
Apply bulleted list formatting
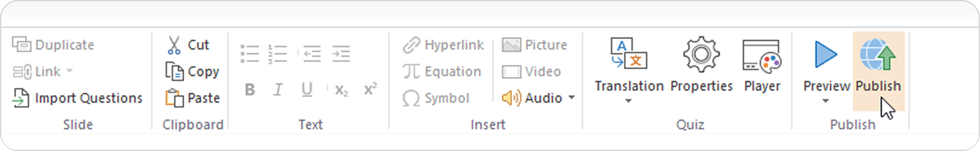click(250, 53)
